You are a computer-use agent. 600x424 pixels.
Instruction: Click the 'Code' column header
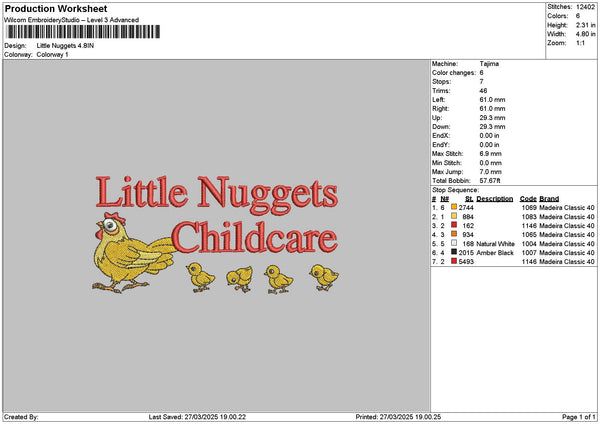point(528,199)
